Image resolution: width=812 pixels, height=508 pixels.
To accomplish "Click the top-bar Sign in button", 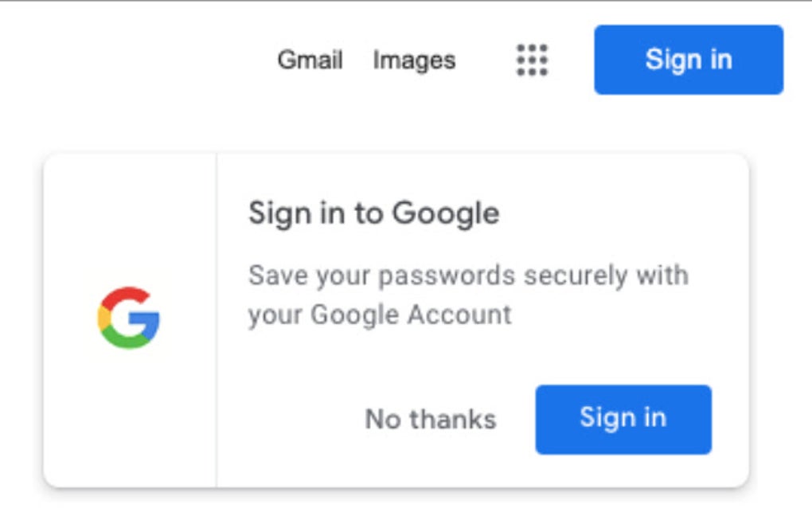I will 689,60.
